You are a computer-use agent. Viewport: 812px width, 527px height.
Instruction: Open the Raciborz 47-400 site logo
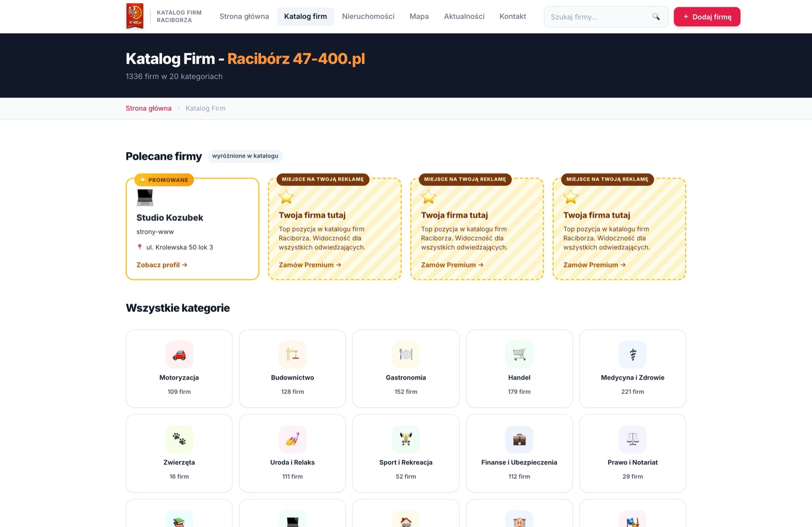point(135,16)
